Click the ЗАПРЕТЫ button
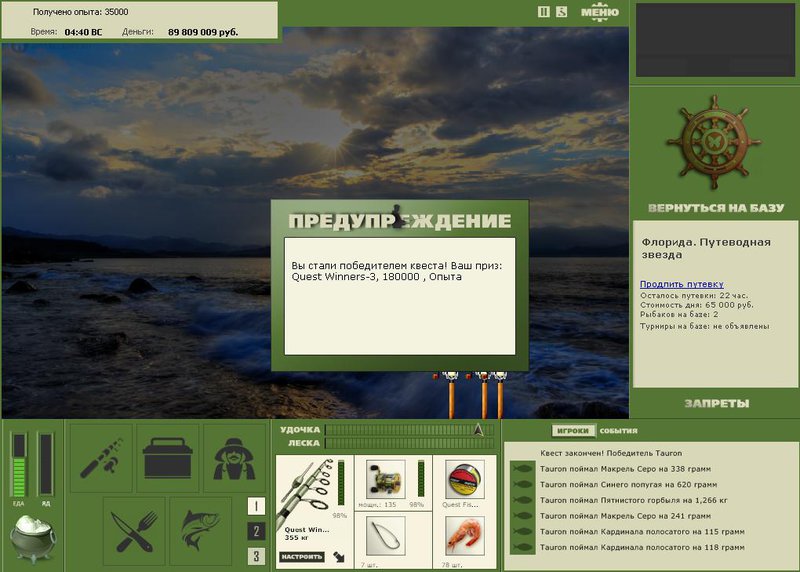 pos(716,404)
